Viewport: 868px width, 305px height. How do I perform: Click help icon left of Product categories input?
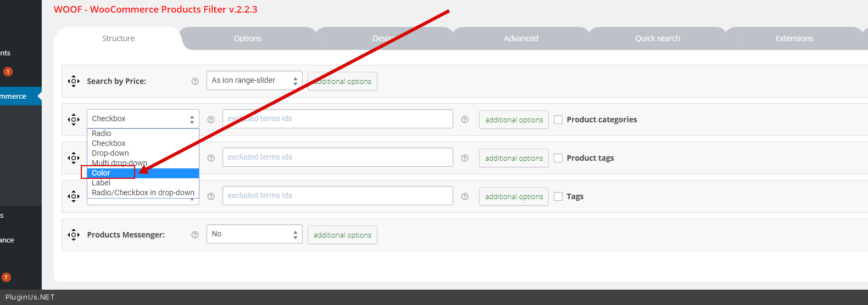(x=211, y=120)
